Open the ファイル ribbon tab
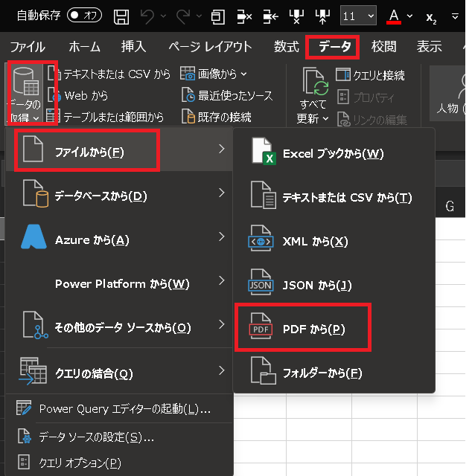Image resolution: width=472 pixels, height=476 pixels. tap(28, 47)
